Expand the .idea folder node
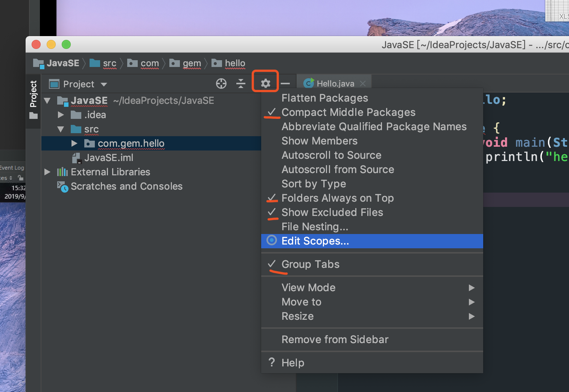The width and height of the screenshot is (569, 392). coord(61,115)
